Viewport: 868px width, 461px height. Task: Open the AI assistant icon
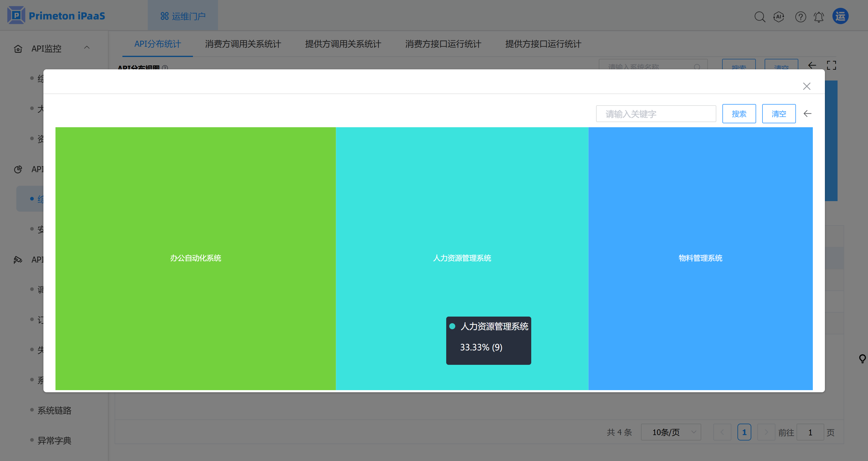point(779,17)
